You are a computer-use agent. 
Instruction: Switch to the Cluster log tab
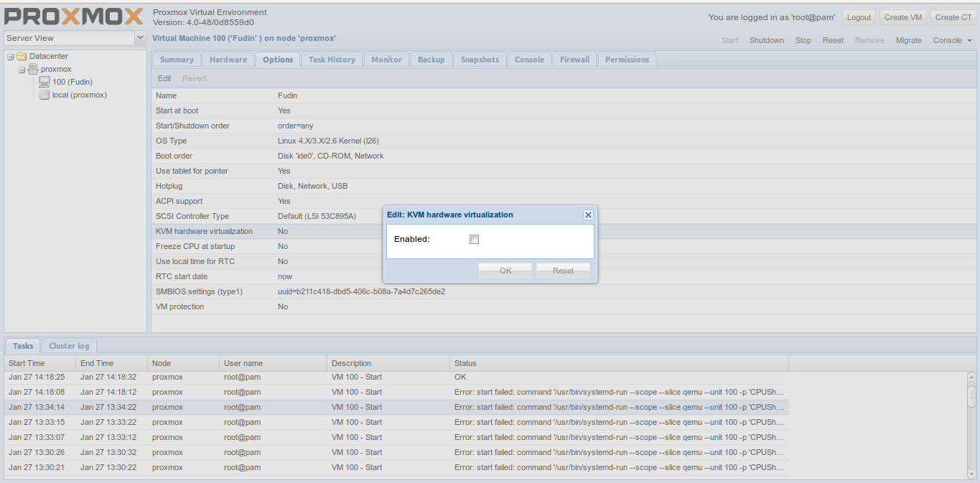tap(69, 346)
